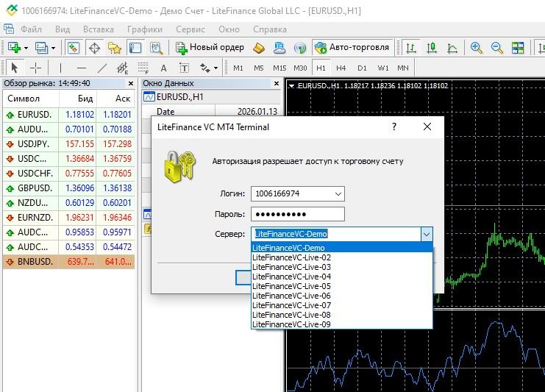Open the MetaEditor yellow book icon
This screenshot has width=545, height=392.
259,48
